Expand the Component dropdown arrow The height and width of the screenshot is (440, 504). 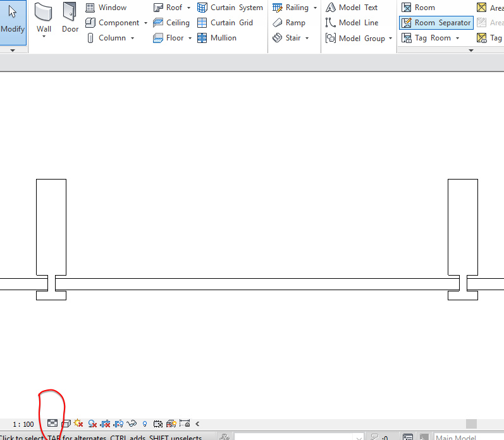[x=145, y=23]
